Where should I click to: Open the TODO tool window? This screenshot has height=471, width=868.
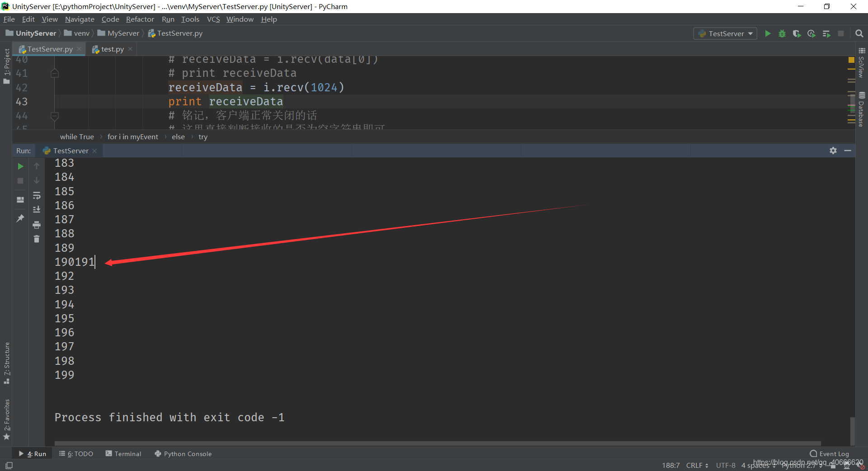coord(76,454)
